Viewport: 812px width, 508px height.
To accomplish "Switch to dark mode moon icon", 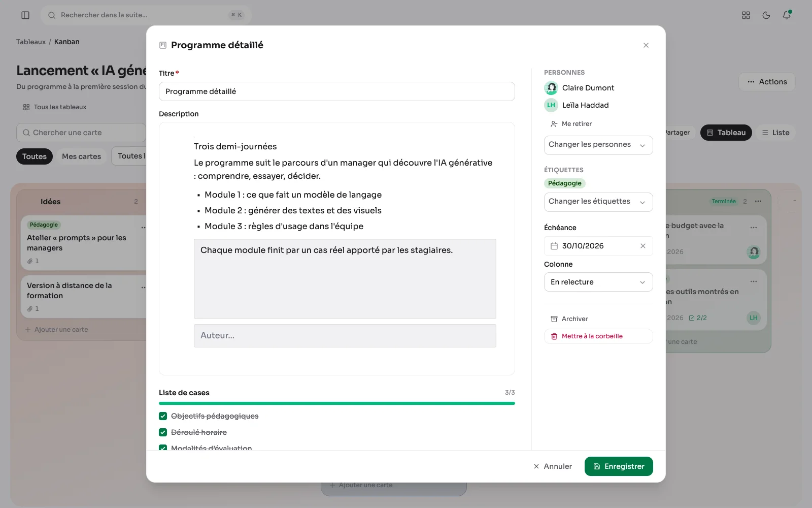I will click(766, 15).
